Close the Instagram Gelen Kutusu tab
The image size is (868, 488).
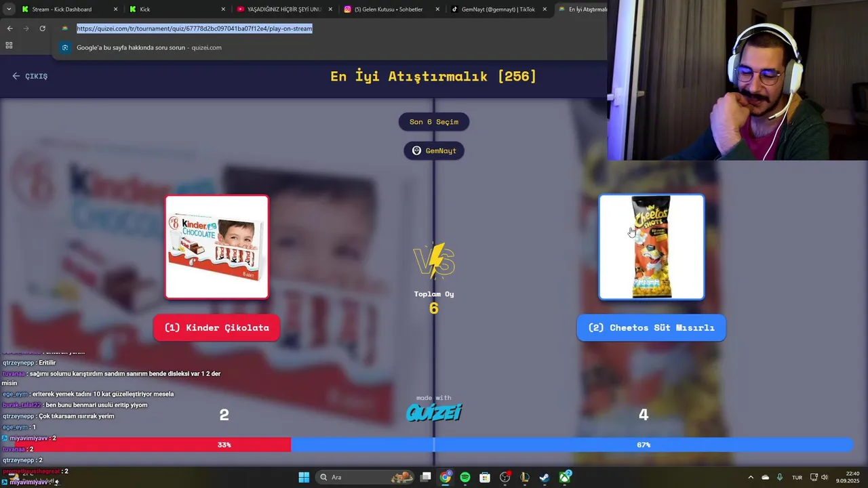click(x=437, y=9)
